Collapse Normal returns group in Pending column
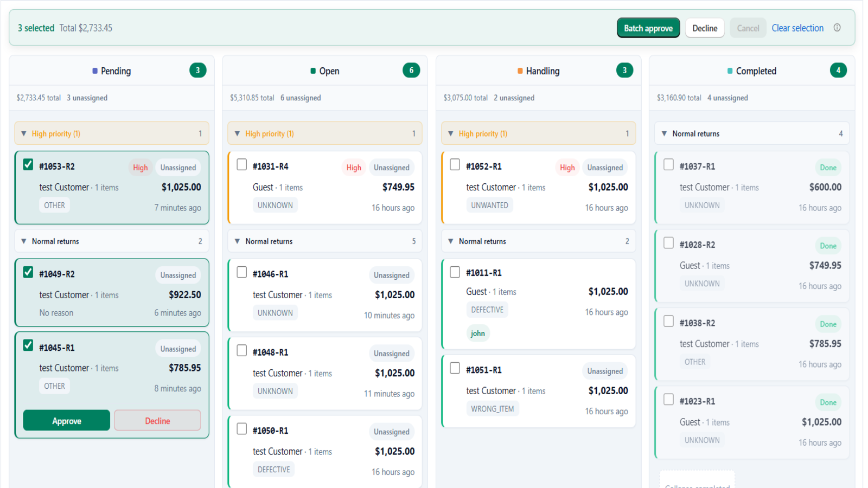Viewport: 868px width, 488px height. click(112, 241)
